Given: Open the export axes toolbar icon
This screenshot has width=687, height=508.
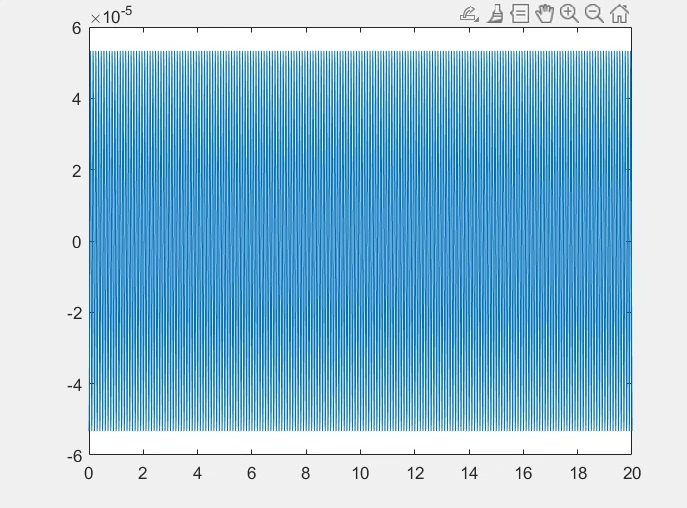Looking at the screenshot, I should pyautogui.click(x=469, y=14).
